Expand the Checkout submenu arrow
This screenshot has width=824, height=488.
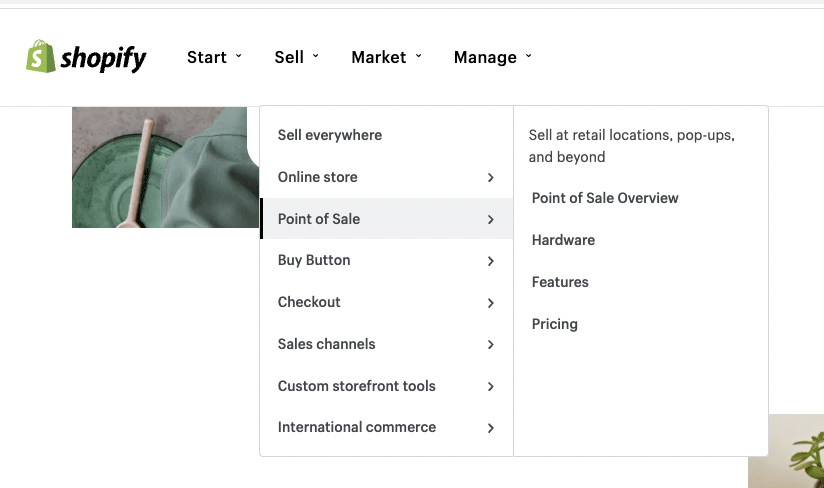(x=490, y=303)
